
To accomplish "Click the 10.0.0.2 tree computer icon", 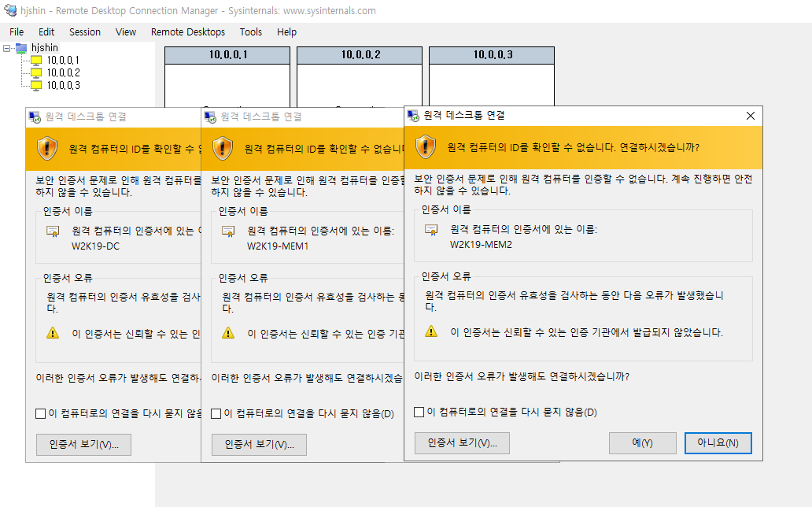I will [x=36, y=73].
